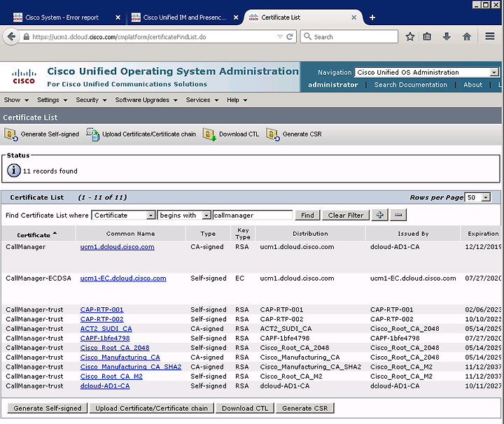Close the Certificate List tab
Image resolution: width=504 pixels, height=424 pixels.
[x=354, y=17]
